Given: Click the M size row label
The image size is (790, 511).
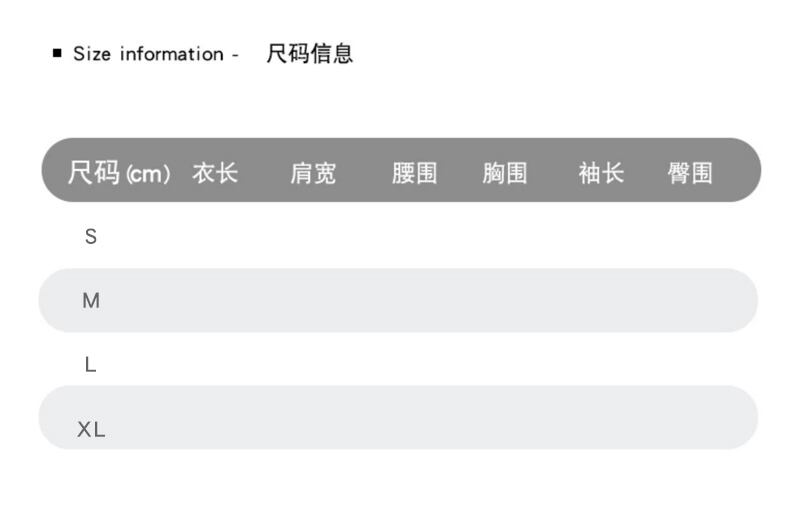Looking at the screenshot, I should tap(91, 300).
